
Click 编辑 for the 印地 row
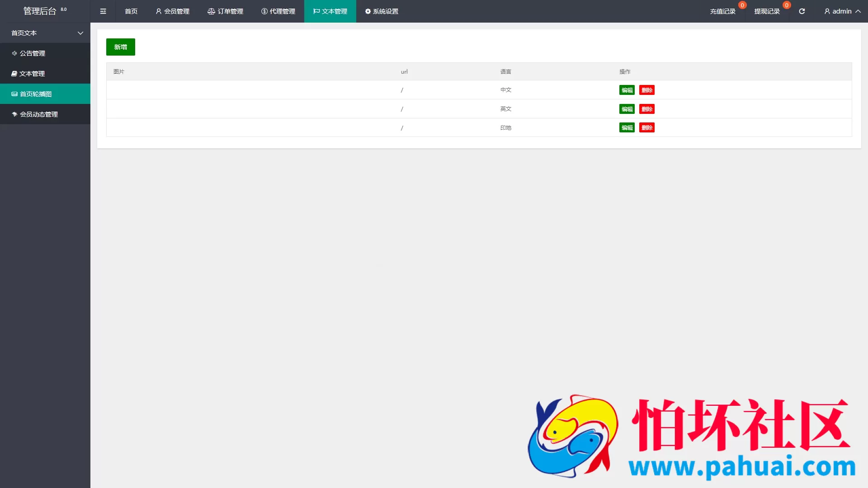tap(627, 128)
